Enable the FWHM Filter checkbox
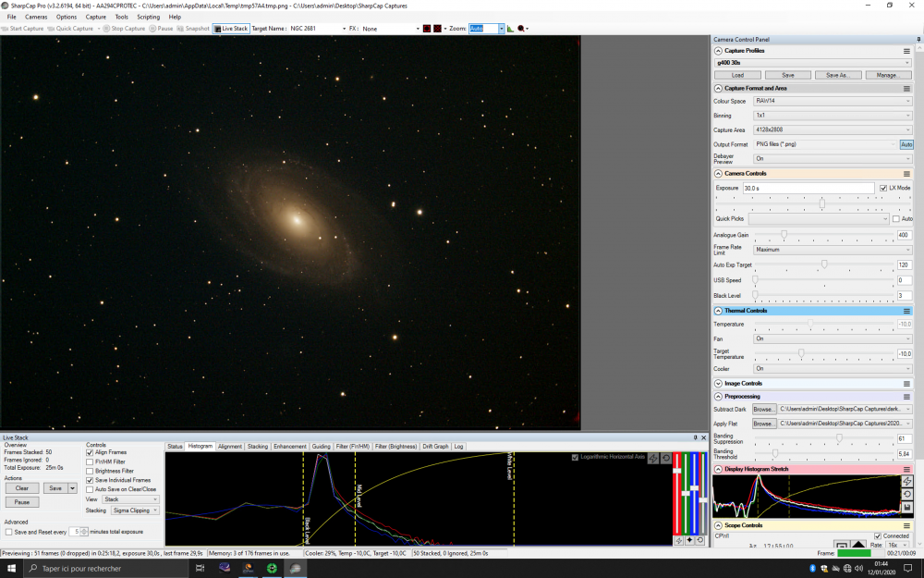924x578 pixels. (90, 461)
